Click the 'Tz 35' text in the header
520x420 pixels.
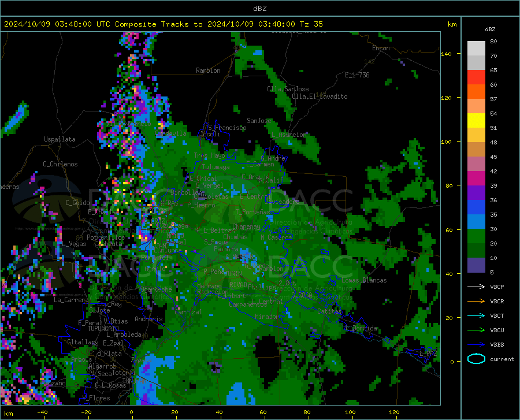311,24
